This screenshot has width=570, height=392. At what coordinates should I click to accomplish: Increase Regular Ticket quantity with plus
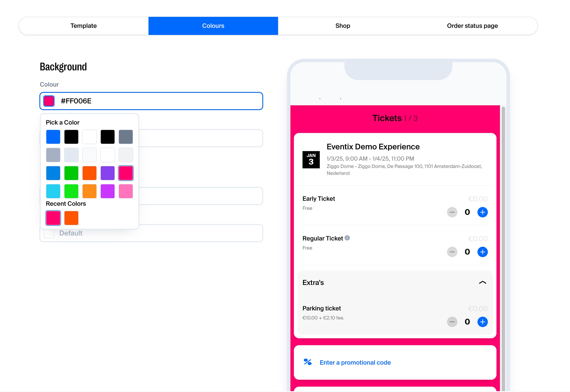(482, 252)
